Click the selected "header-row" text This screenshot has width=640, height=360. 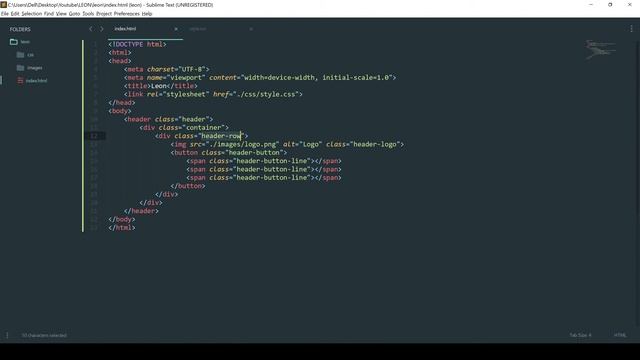click(x=221, y=136)
